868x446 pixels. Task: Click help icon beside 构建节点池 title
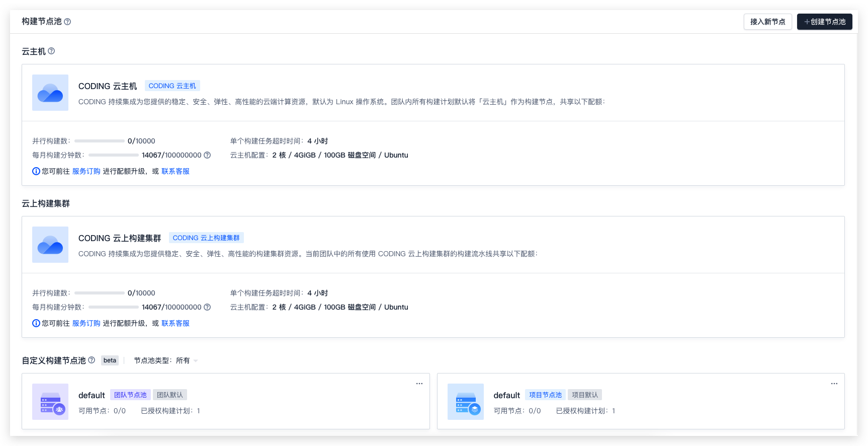(67, 22)
